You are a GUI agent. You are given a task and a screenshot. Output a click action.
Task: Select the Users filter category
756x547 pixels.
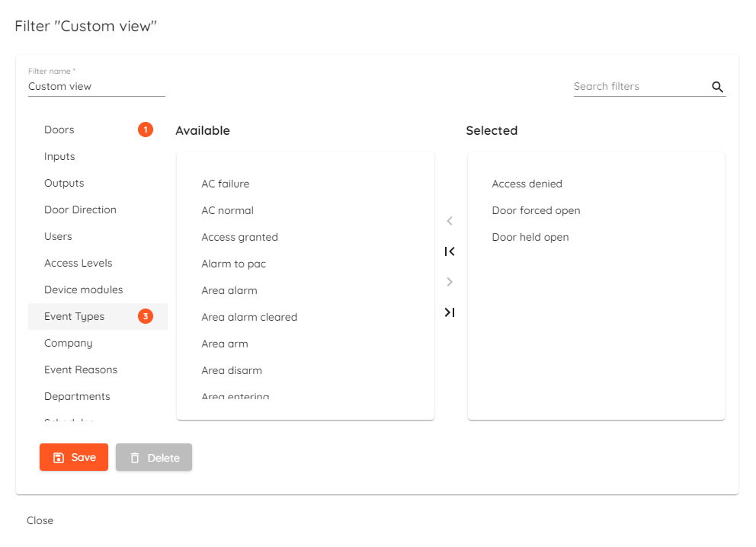58,236
